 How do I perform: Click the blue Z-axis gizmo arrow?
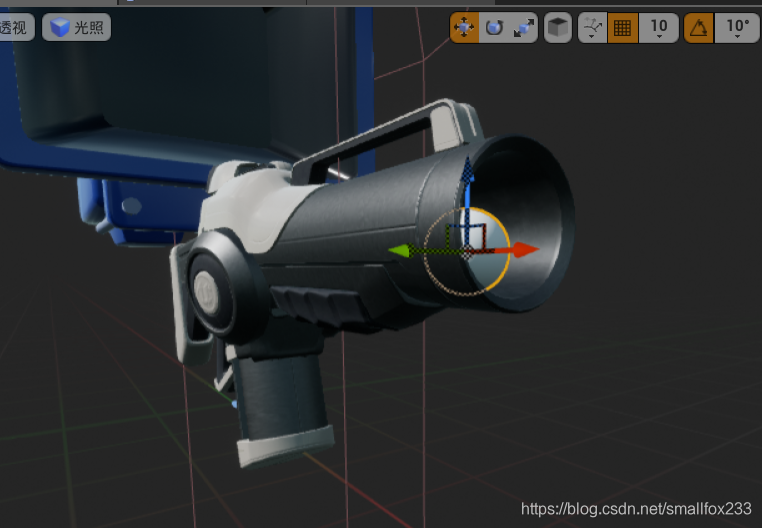coord(467,171)
